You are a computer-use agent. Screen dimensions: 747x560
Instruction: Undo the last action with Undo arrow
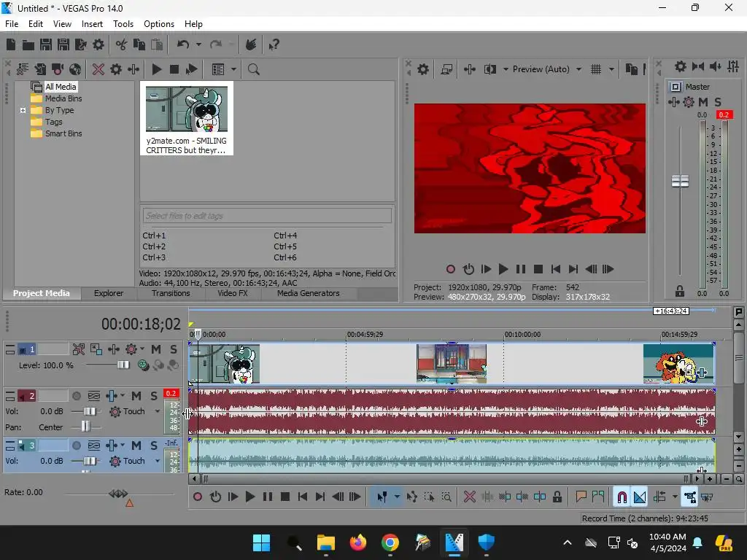click(183, 44)
